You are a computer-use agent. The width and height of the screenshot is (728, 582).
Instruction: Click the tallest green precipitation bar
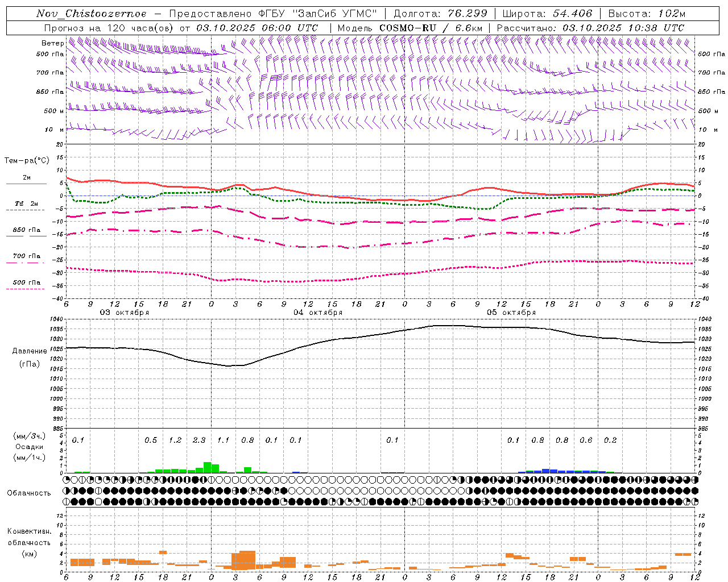[207, 467]
